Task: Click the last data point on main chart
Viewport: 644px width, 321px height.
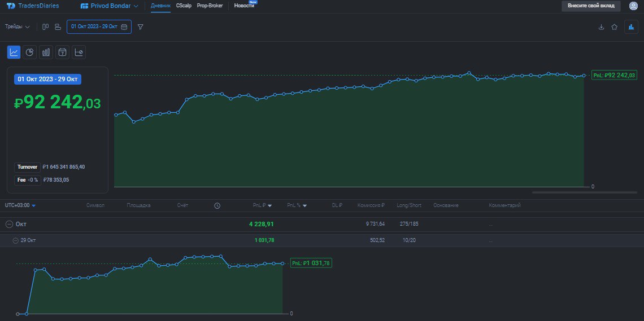Action: [584, 76]
